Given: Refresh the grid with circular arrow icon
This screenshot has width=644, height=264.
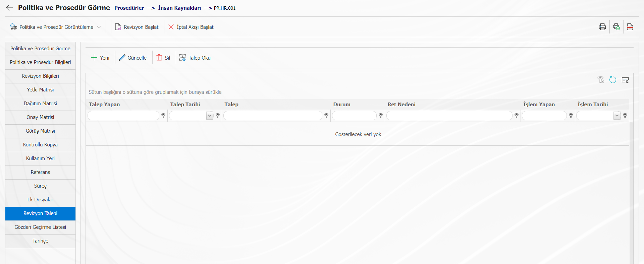Looking at the screenshot, I should coord(613,80).
